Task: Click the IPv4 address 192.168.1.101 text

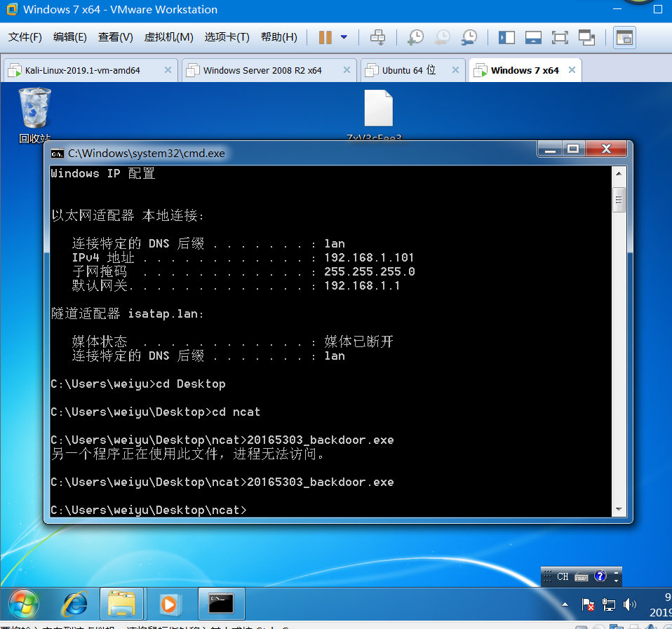Action: tap(369, 257)
